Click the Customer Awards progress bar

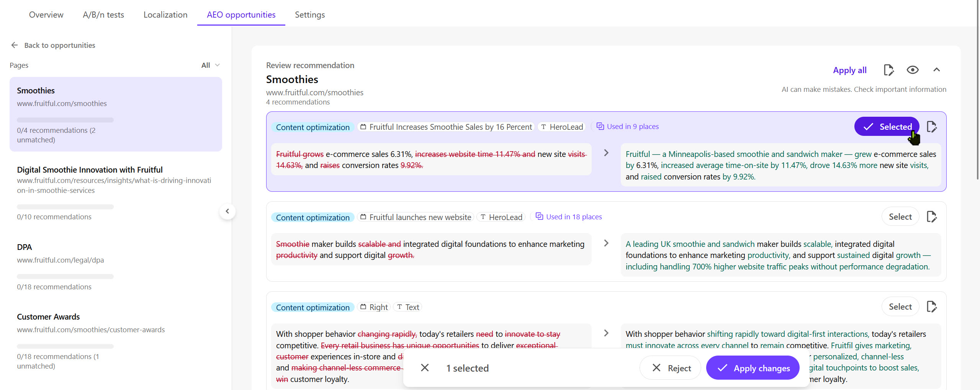65,346
